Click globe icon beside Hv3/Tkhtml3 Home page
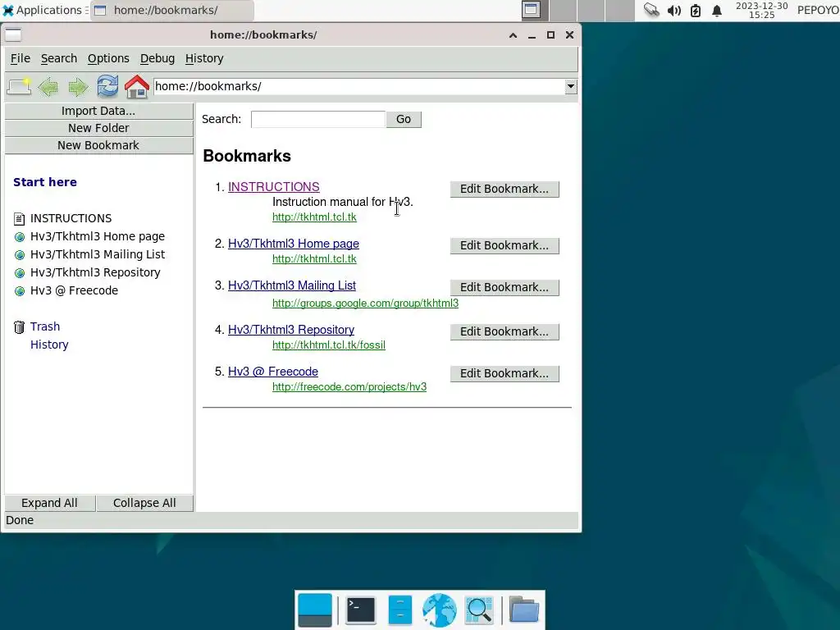The width and height of the screenshot is (840, 630). click(x=20, y=237)
